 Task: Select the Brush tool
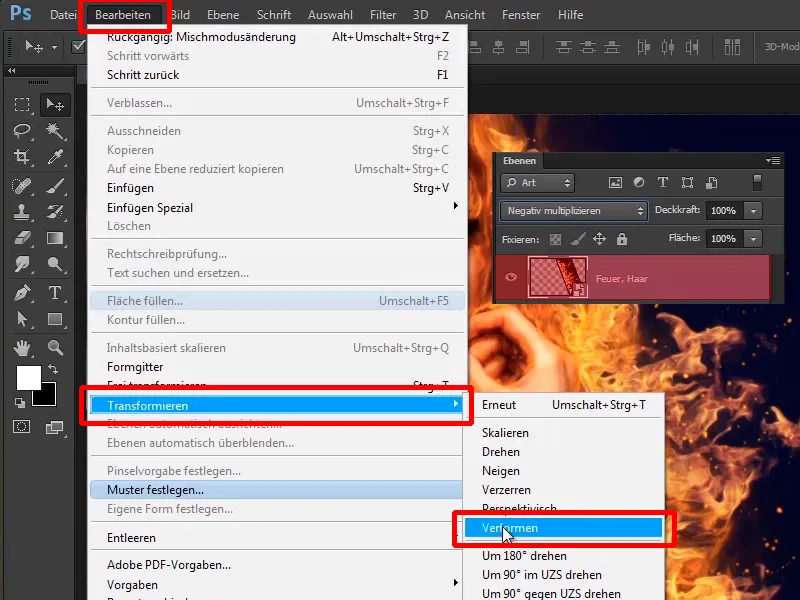[55, 186]
